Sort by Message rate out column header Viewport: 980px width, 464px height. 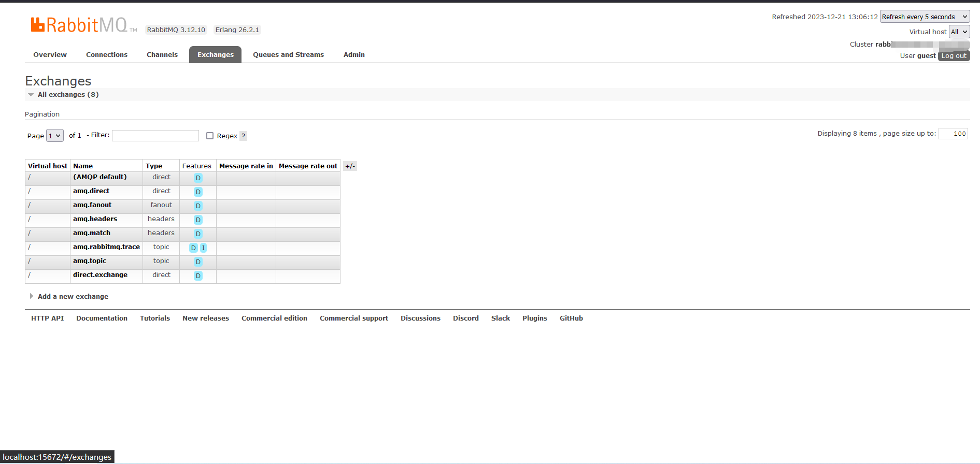pyautogui.click(x=308, y=166)
